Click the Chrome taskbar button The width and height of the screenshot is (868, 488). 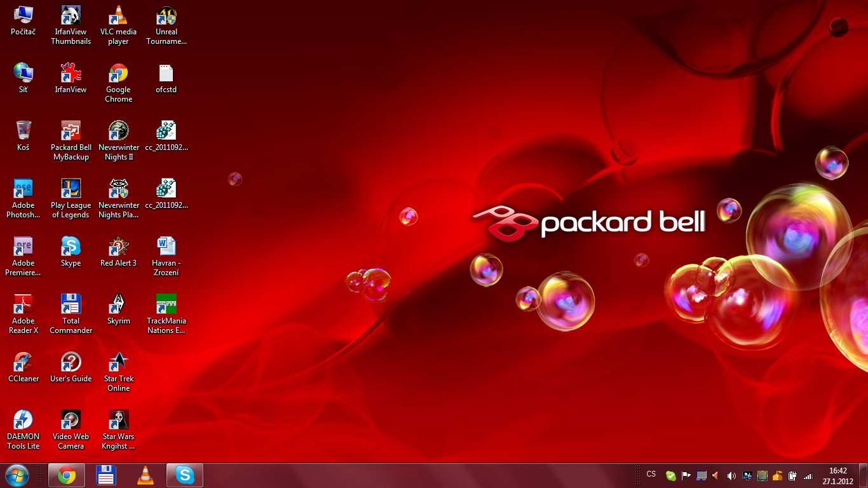(67, 475)
